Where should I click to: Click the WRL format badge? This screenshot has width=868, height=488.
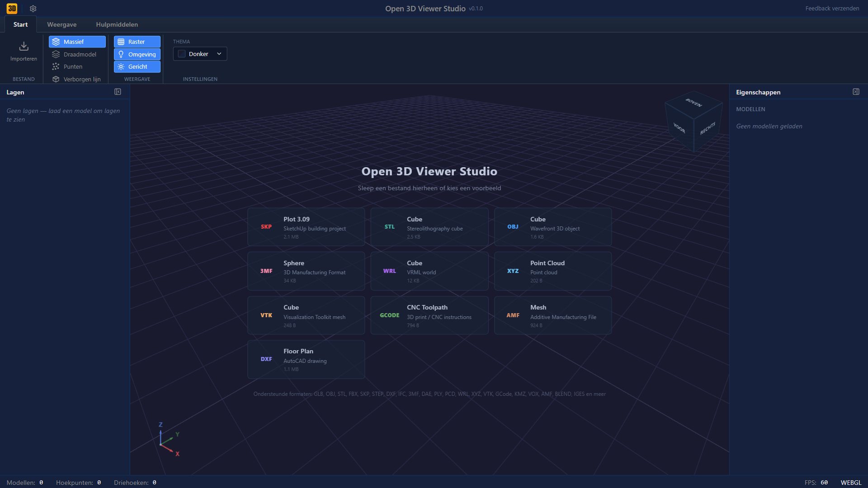pos(389,271)
